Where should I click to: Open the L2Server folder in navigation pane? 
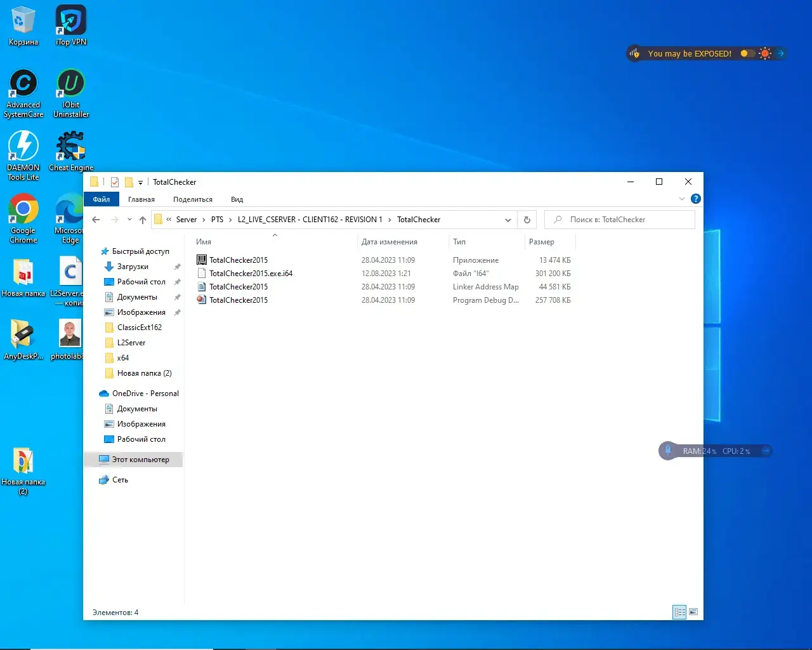click(x=131, y=343)
